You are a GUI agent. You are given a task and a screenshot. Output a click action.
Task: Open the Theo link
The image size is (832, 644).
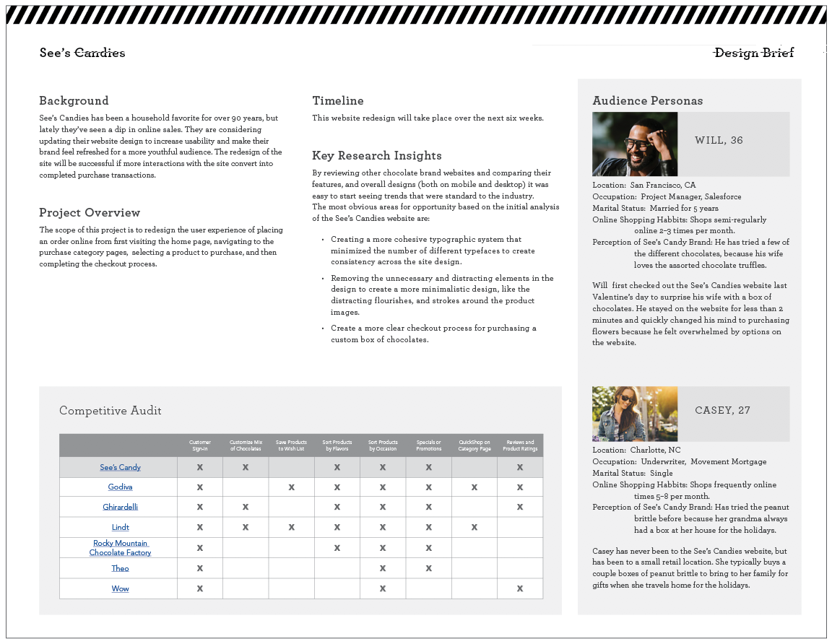(x=120, y=568)
